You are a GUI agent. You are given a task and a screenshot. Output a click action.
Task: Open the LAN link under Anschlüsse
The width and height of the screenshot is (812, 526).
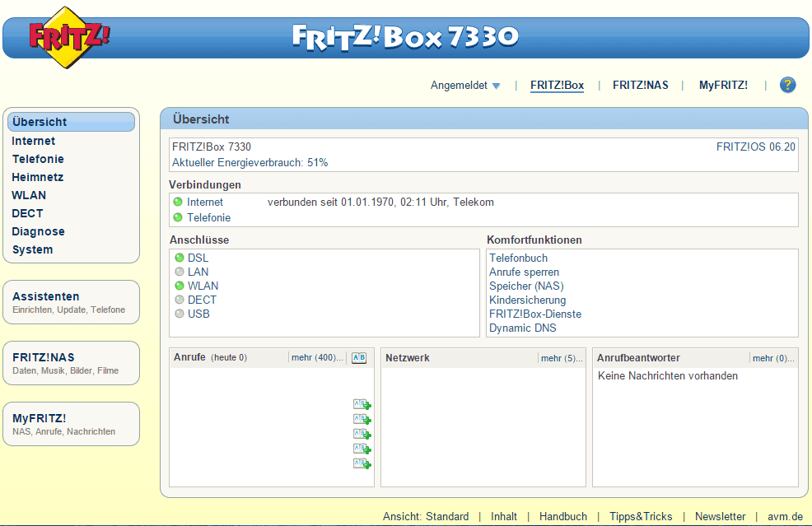click(x=198, y=272)
